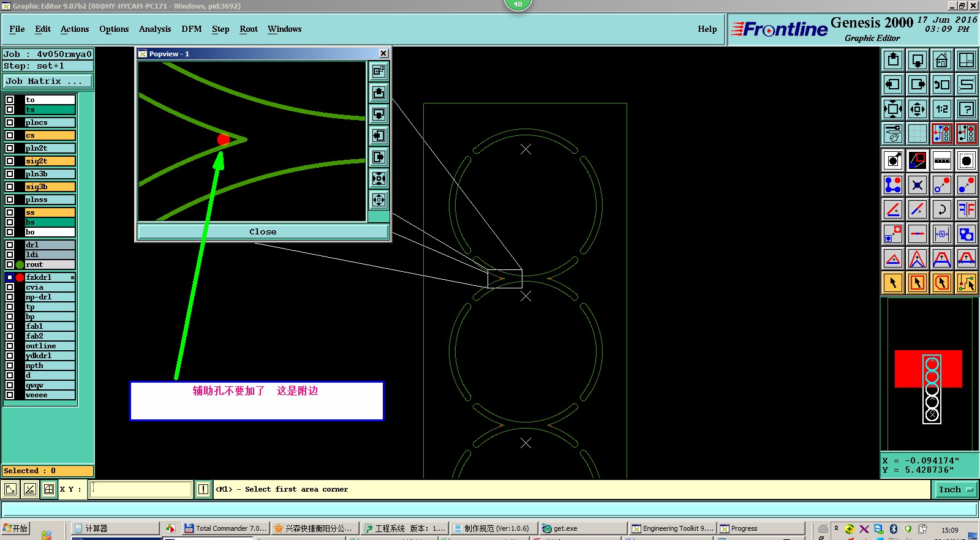Image resolution: width=980 pixels, height=540 pixels.
Task: Click the Popview pan down icon
Action: (379, 114)
